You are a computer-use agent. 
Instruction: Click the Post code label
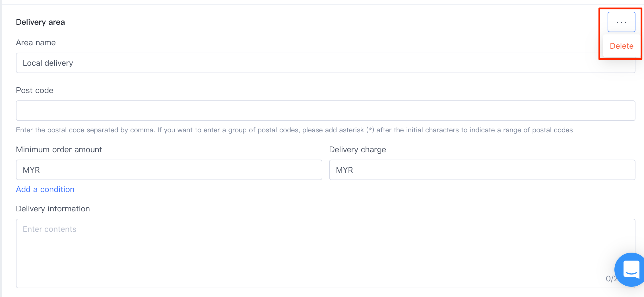coord(35,90)
